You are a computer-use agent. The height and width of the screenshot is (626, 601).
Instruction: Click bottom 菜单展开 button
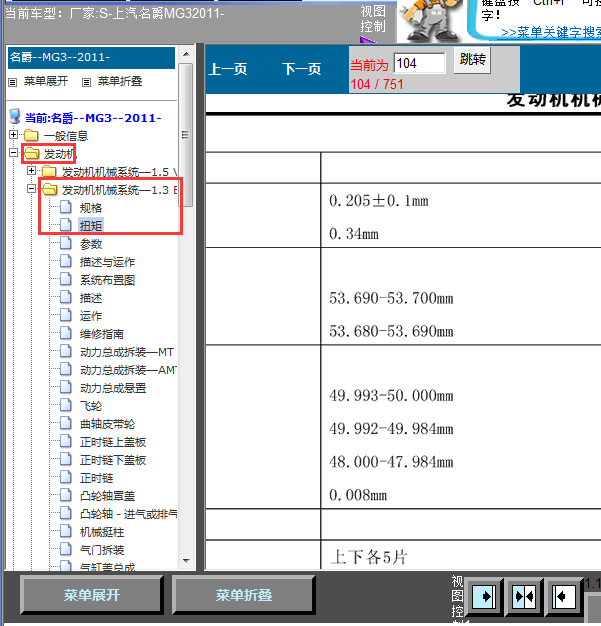[x=91, y=595]
